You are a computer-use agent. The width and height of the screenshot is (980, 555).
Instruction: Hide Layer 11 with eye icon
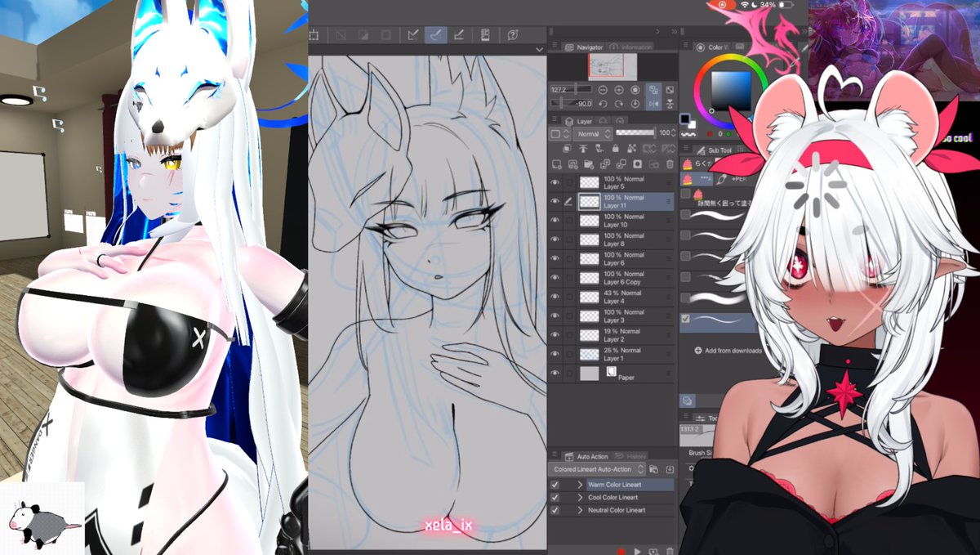tap(555, 201)
